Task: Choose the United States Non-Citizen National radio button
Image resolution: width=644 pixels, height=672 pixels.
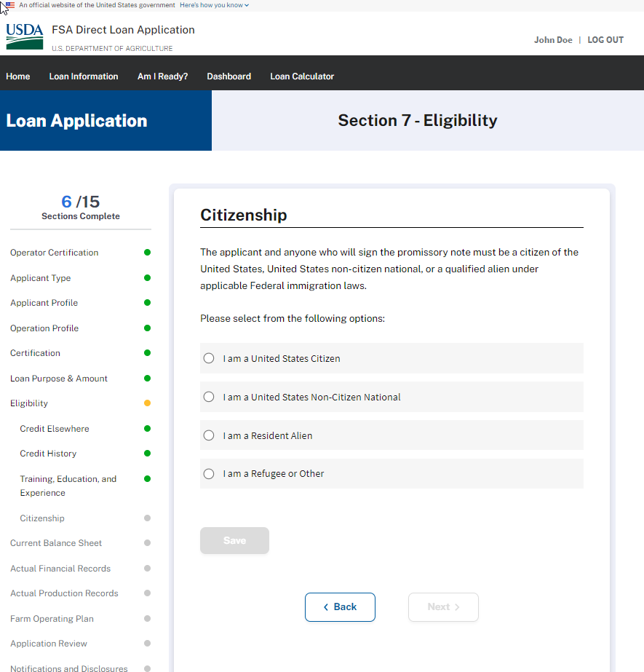Action: [209, 397]
